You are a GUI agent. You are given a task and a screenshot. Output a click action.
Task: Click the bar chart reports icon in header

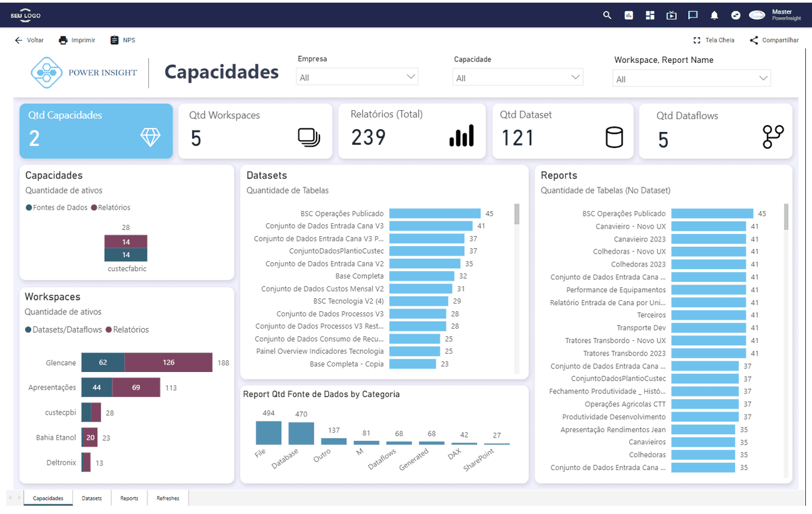pyautogui.click(x=629, y=15)
